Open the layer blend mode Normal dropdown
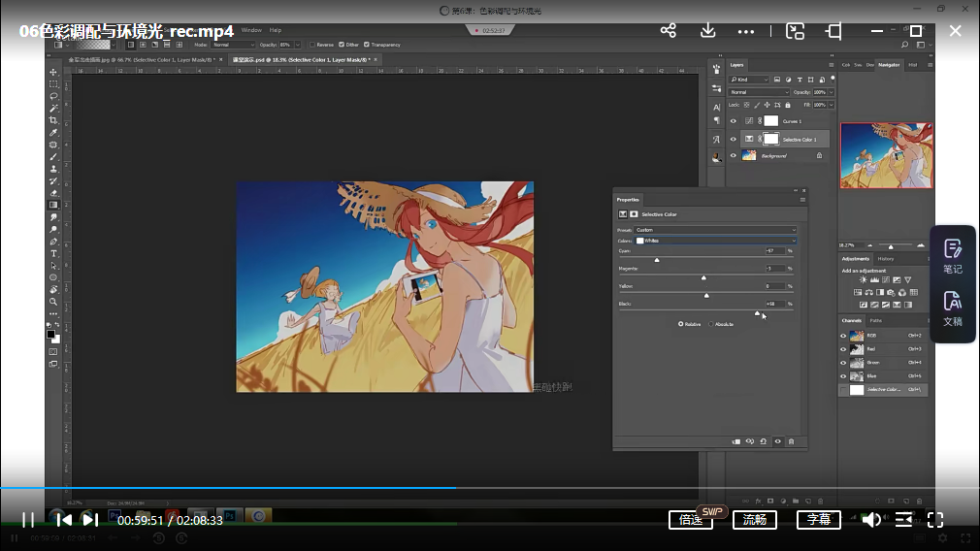980x551 pixels. coord(760,92)
